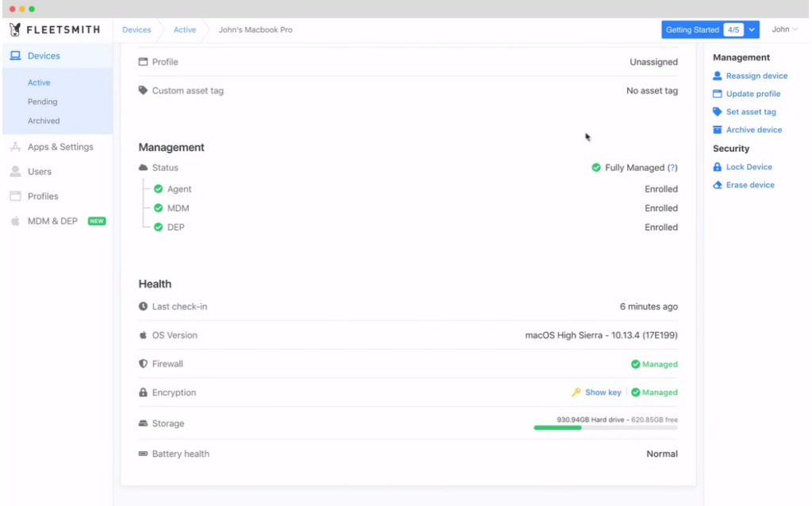This screenshot has width=812, height=506.
Task: Click the Normal battery health value
Action: click(x=662, y=454)
